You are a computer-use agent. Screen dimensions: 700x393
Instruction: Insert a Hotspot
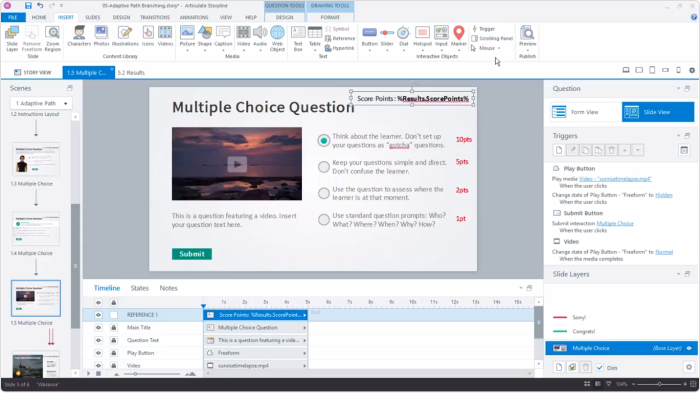[422, 38]
